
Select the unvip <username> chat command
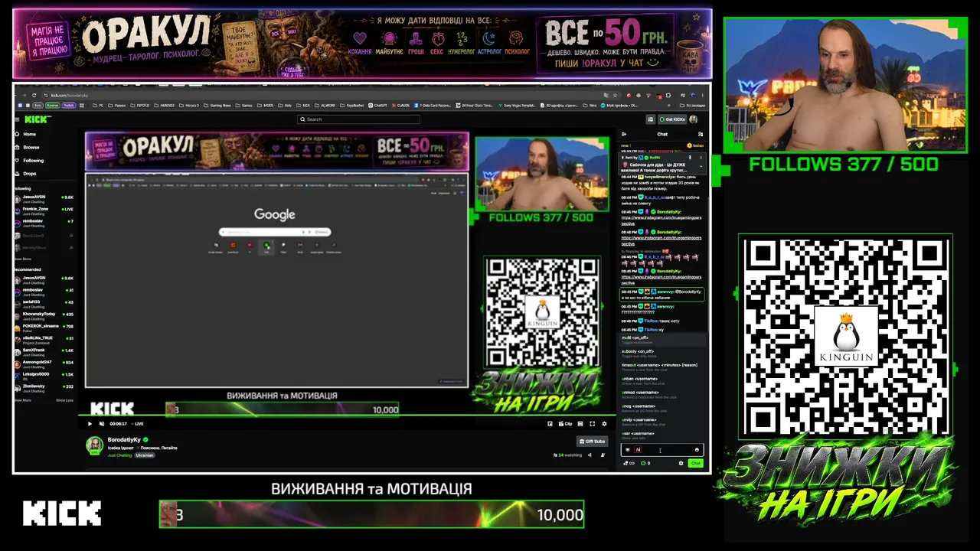click(662, 422)
